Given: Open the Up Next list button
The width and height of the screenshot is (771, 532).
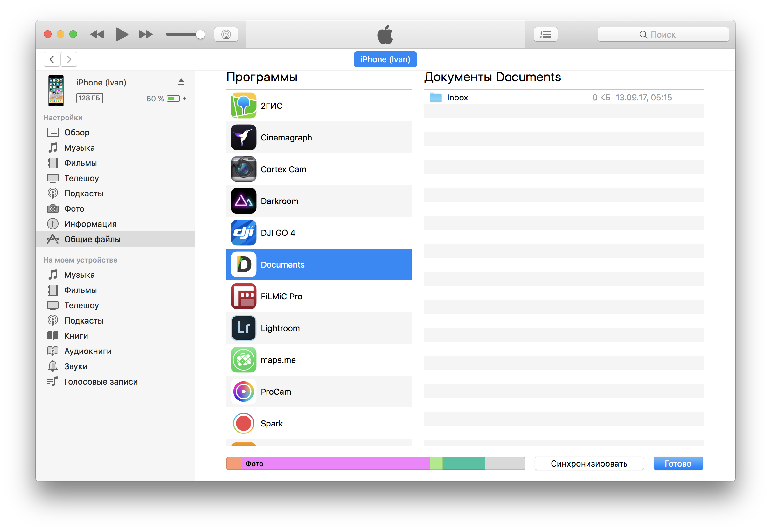Looking at the screenshot, I should (545, 34).
